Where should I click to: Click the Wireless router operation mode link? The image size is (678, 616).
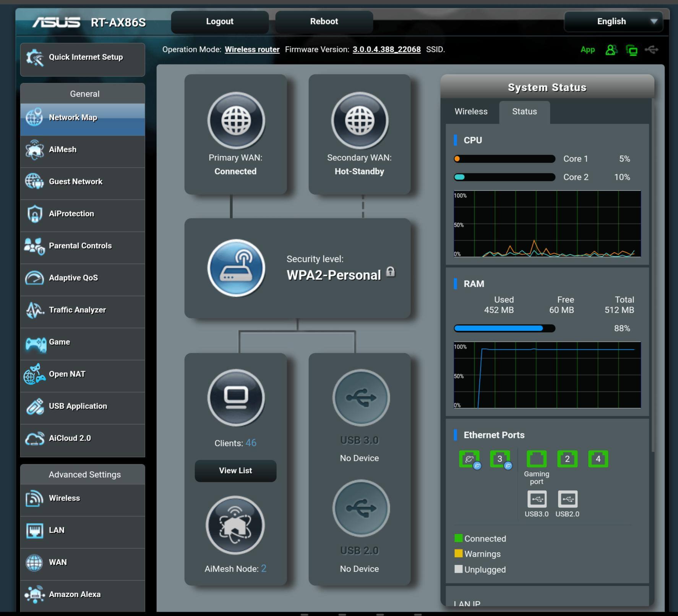click(x=252, y=50)
